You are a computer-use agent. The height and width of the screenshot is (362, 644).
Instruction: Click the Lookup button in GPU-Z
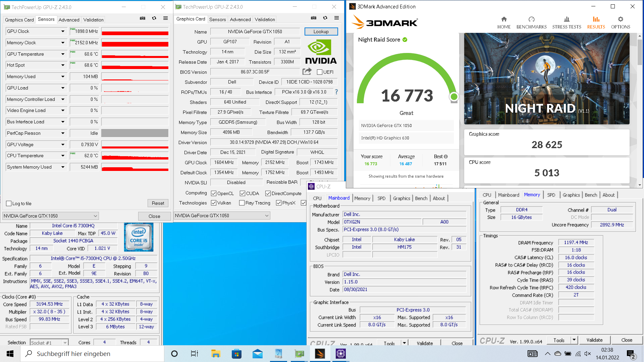321,32
